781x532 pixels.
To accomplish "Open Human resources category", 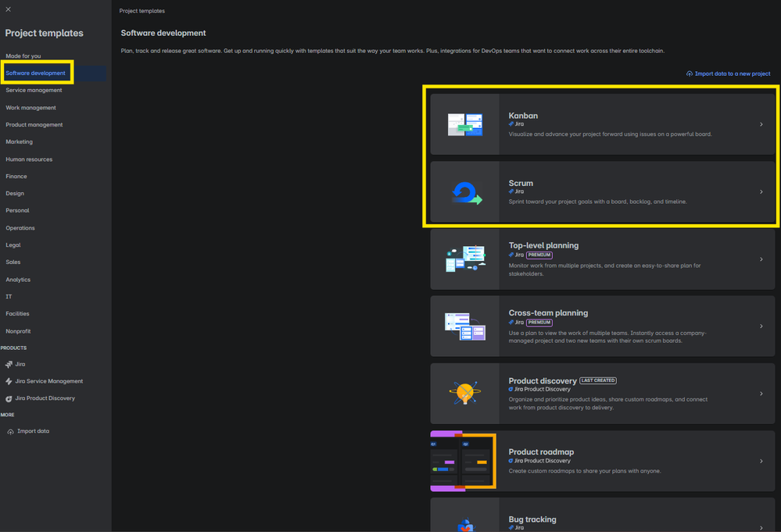I will [x=29, y=159].
